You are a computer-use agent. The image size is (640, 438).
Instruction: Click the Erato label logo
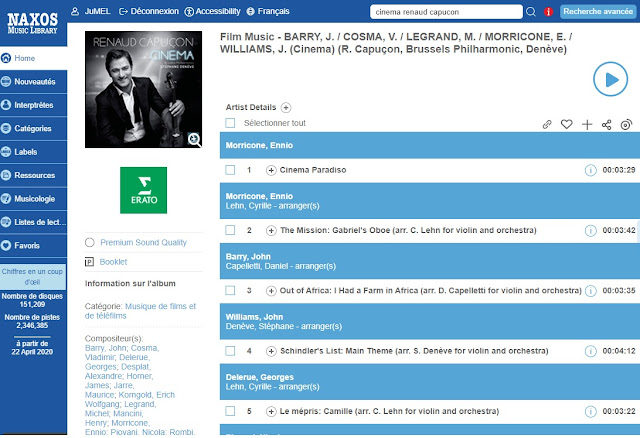pyautogui.click(x=143, y=190)
